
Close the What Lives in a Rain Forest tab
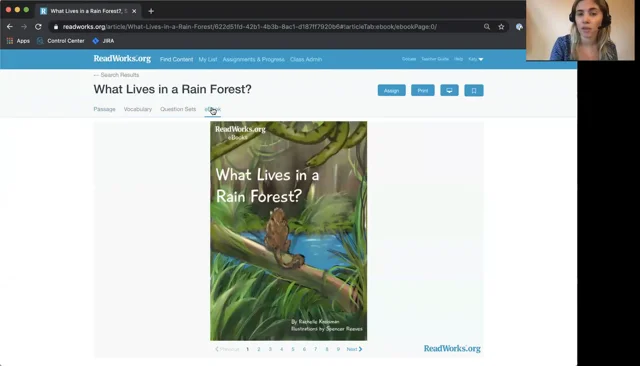pyautogui.click(x=134, y=11)
